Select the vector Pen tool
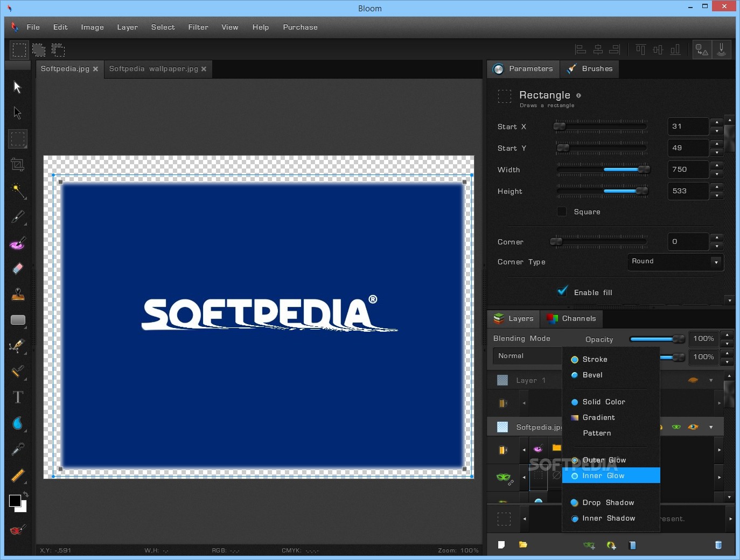This screenshot has width=740, height=560. coord(17,345)
